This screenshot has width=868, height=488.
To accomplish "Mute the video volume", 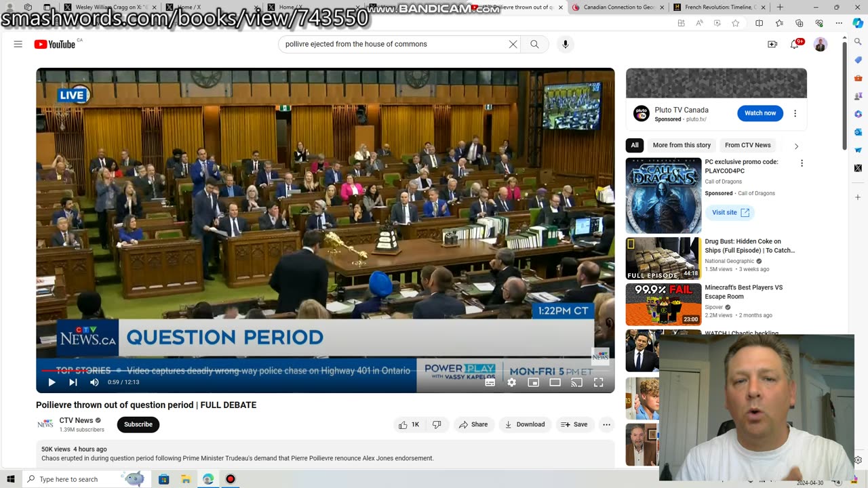I will [x=94, y=382].
